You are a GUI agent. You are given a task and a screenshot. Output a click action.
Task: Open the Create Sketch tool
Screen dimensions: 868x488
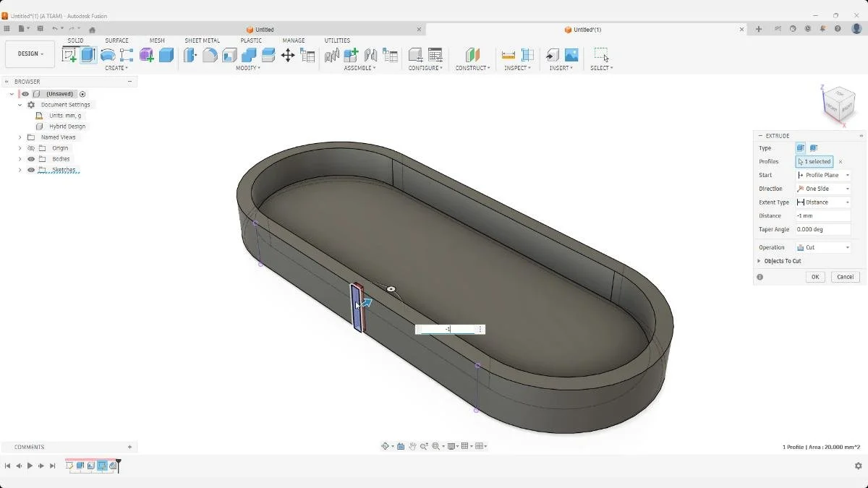[x=70, y=56]
